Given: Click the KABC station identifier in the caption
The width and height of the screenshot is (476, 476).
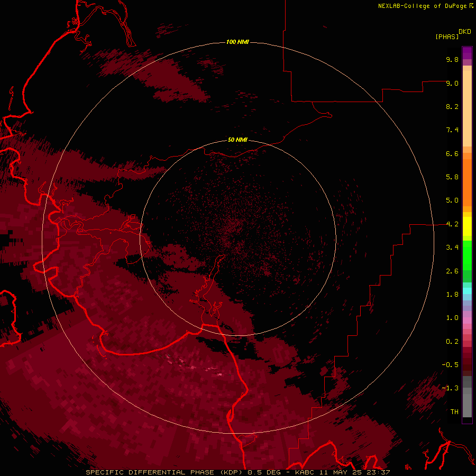Looking at the screenshot, I should pos(306,472).
